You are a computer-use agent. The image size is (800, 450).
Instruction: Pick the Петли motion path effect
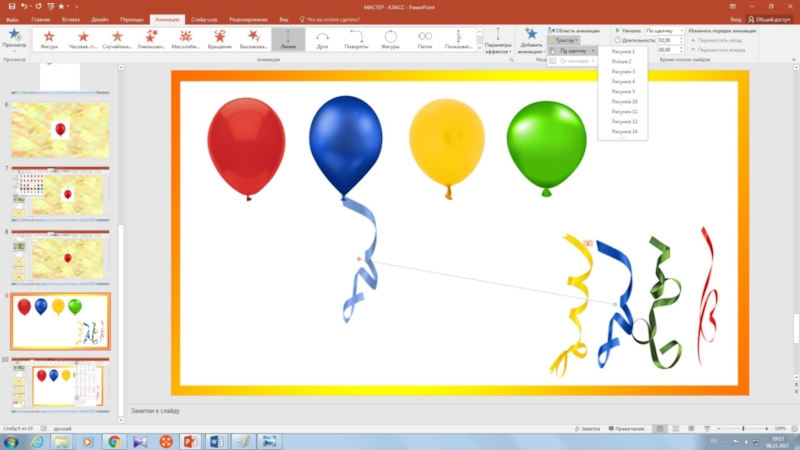(x=424, y=40)
